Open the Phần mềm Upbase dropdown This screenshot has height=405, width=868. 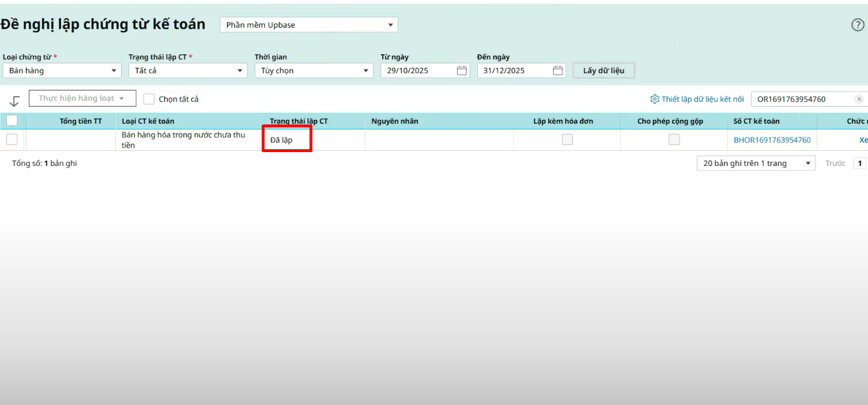click(309, 25)
